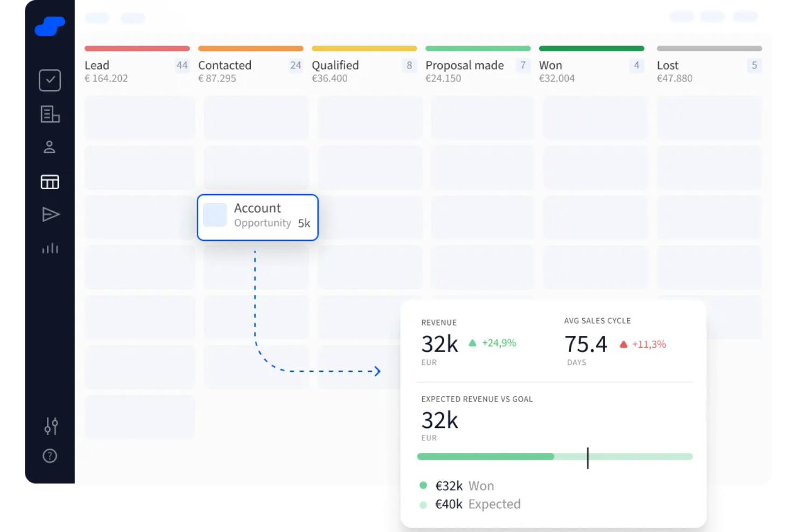Click the app logo atop the sidebar
This screenshot has width=798, height=532.
[x=50, y=26]
